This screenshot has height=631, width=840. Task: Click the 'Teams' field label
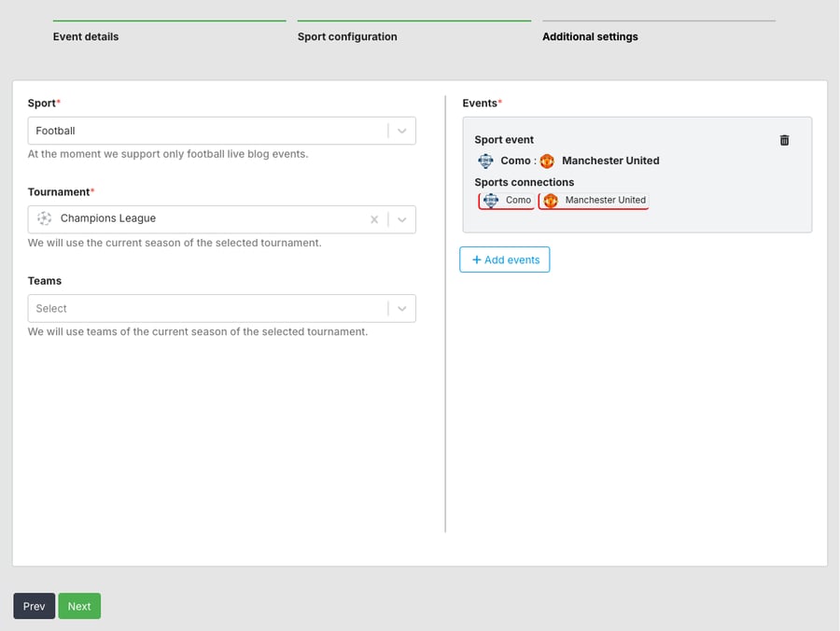[45, 281]
